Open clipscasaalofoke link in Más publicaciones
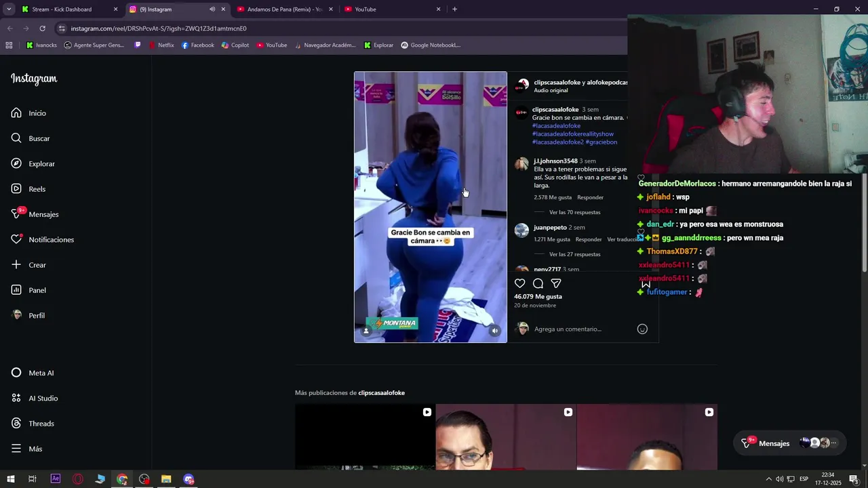The height and width of the screenshot is (488, 868). pos(381,393)
